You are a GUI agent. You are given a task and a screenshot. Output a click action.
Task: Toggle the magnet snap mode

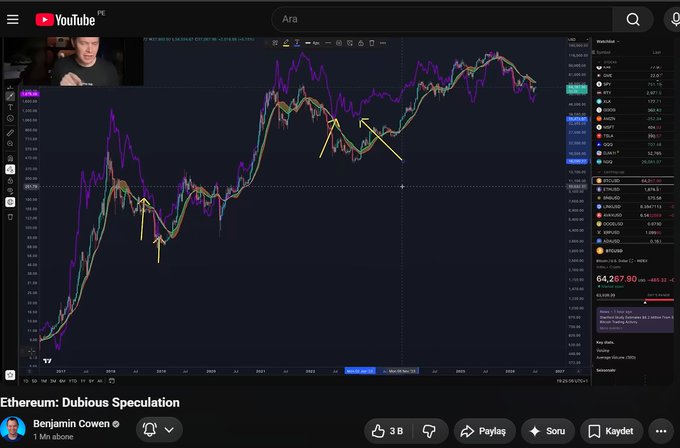[x=10, y=158]
